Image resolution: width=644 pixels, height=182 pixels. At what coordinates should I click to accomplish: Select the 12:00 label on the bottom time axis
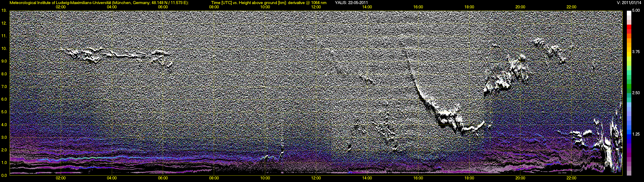click(316, 178)
